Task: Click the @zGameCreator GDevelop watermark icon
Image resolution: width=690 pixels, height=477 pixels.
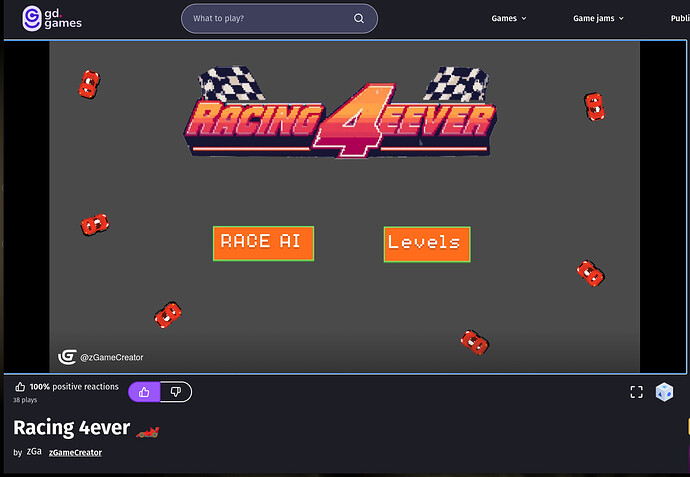Action: click(67, 357)
